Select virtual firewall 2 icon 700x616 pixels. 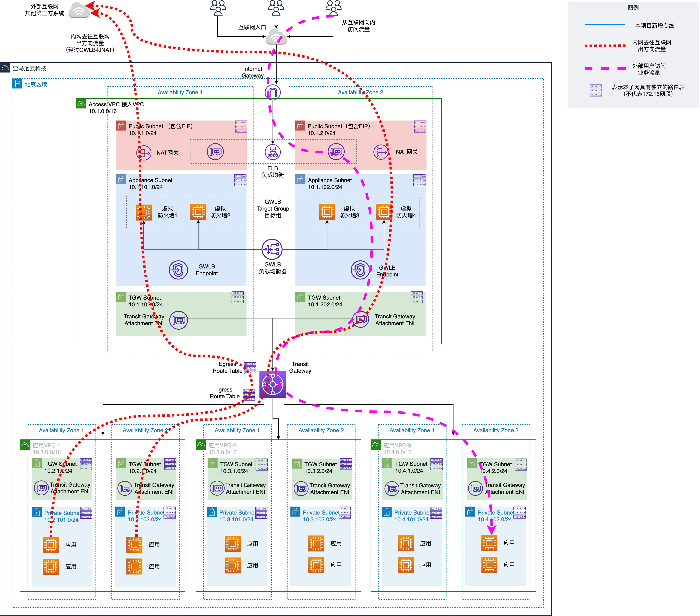coord(198,212)
